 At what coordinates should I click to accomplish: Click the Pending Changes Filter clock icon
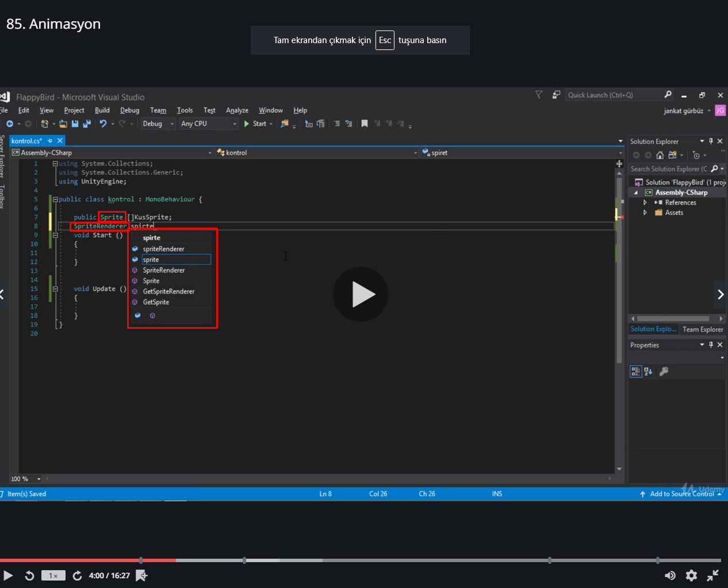point(697,155)
